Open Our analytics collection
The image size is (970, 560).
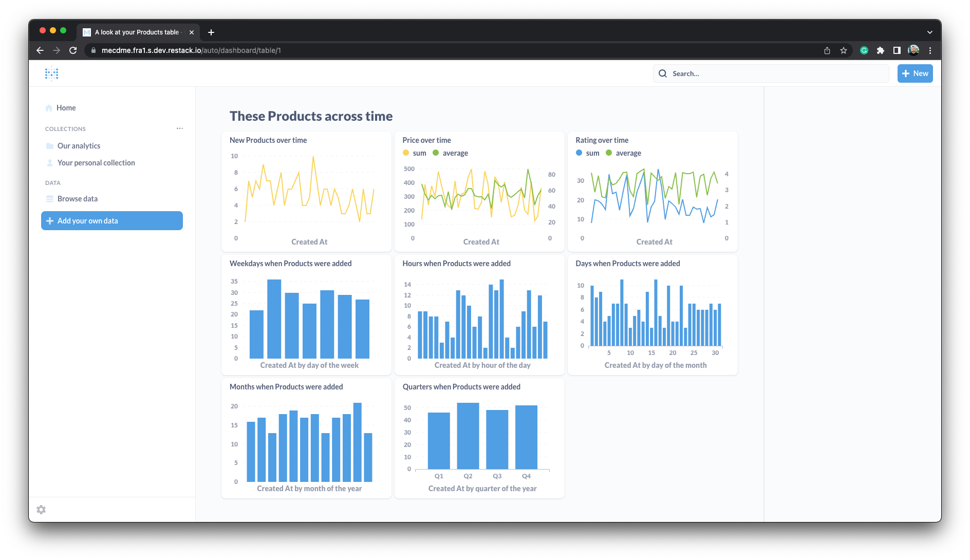coord(79,146)
